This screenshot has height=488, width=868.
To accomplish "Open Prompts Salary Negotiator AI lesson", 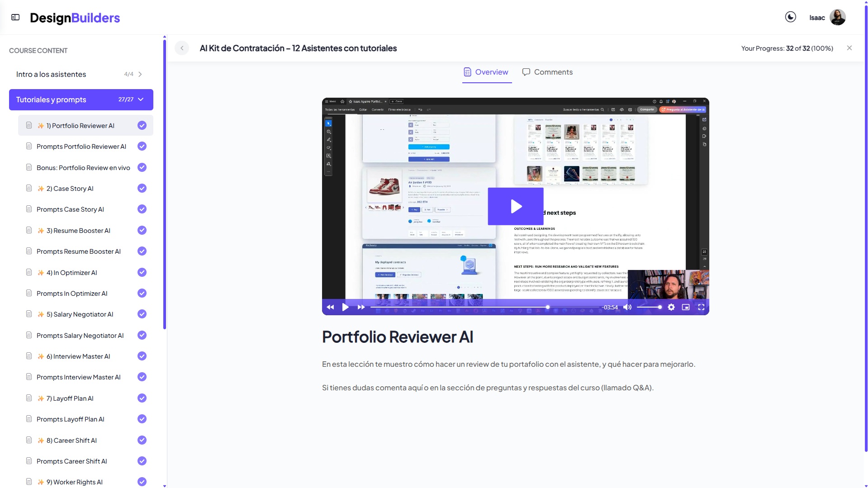I will 80,336.
